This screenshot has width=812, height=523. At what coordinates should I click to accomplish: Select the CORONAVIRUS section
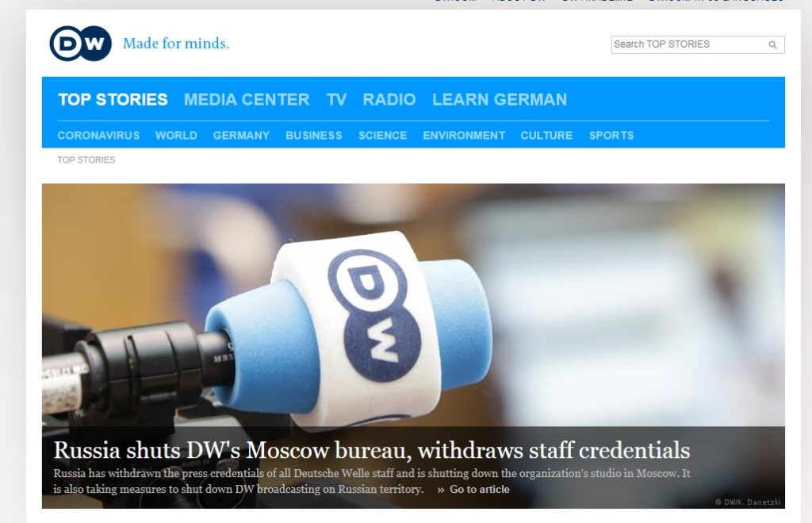click(98, 135)
